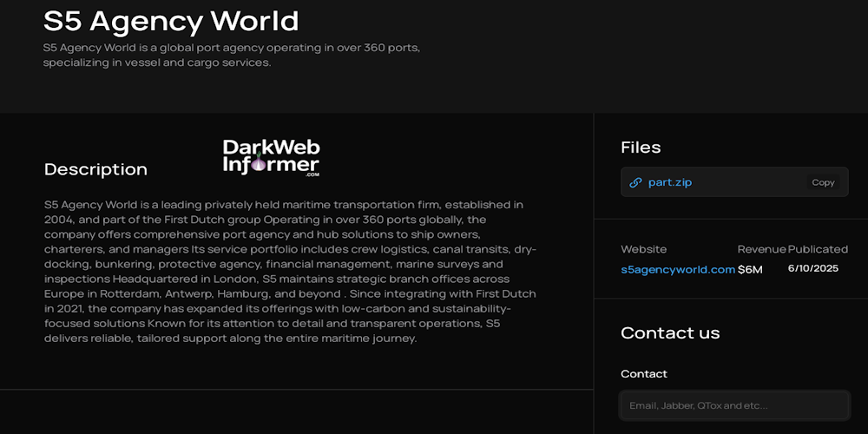The height and width of the screenshot is (434, 868).
Task: Click the Files section heading
Action: click(641, 148)
